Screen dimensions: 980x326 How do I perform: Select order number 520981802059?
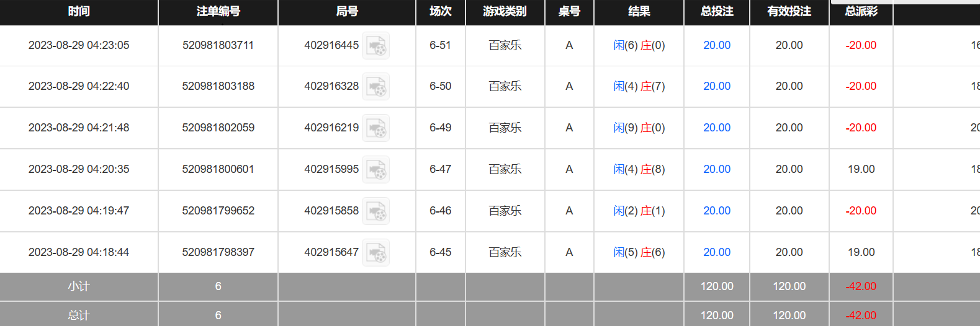click(218, 128)
